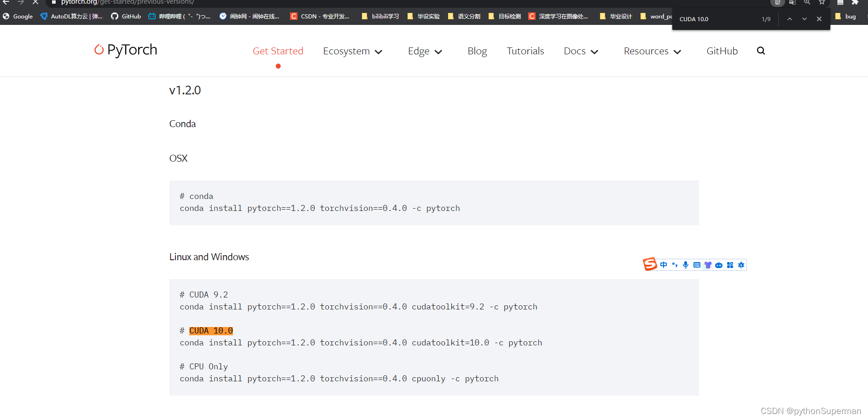
Task: Open the alarm clock site bookmark
Action: pos(250,16)
